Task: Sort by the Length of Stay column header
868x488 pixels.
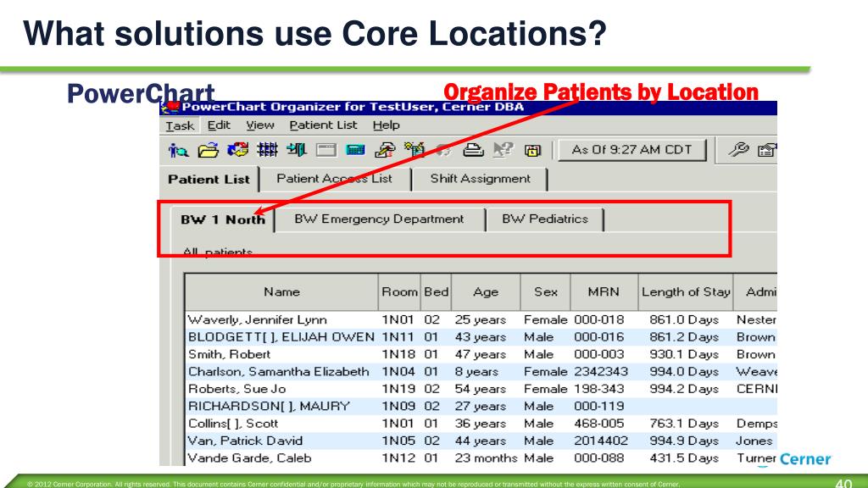Action: (686, 292)
